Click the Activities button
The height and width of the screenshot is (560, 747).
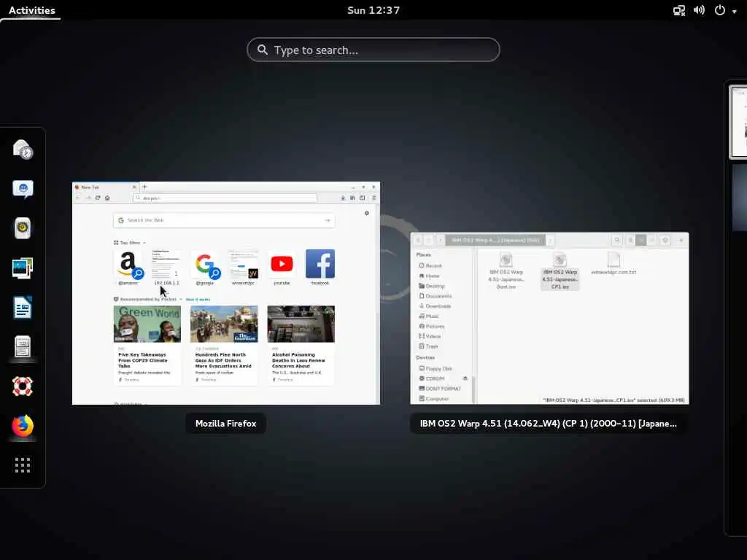[x=32, y=10]
